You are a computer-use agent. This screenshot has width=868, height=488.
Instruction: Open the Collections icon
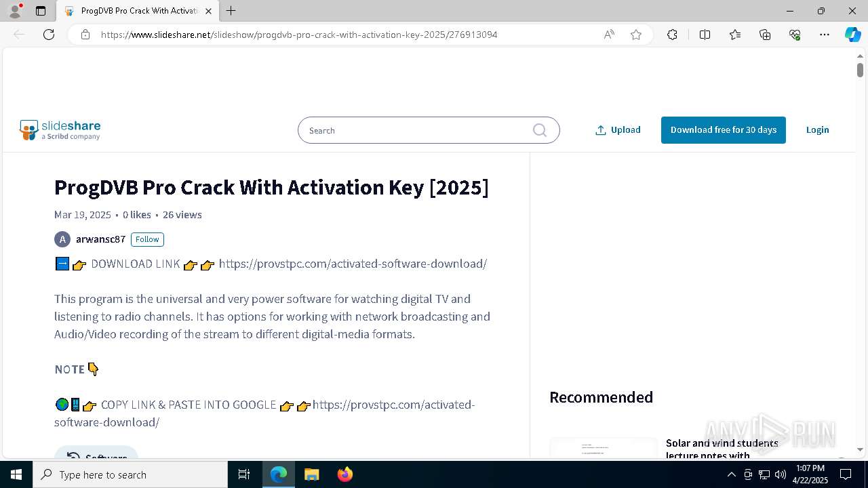(x=765, y=35)
